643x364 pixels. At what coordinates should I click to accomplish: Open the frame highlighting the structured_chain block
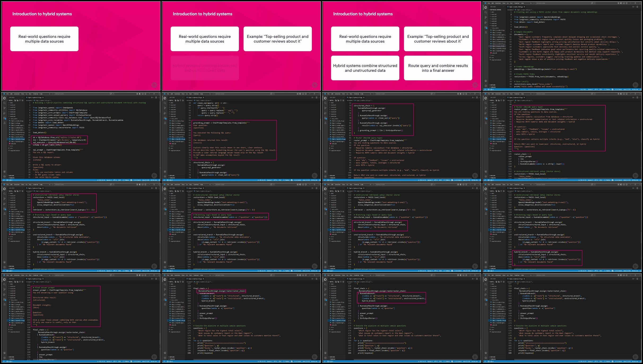402,137
